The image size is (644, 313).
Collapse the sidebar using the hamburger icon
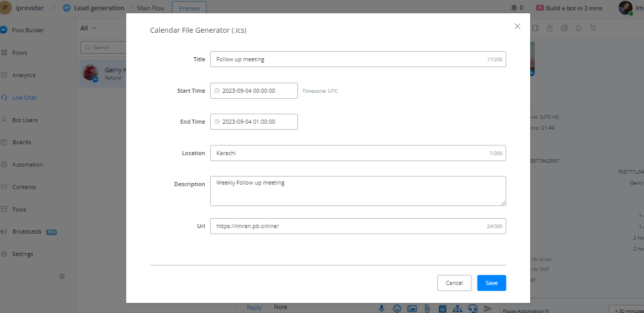click(x=62, y=276)
